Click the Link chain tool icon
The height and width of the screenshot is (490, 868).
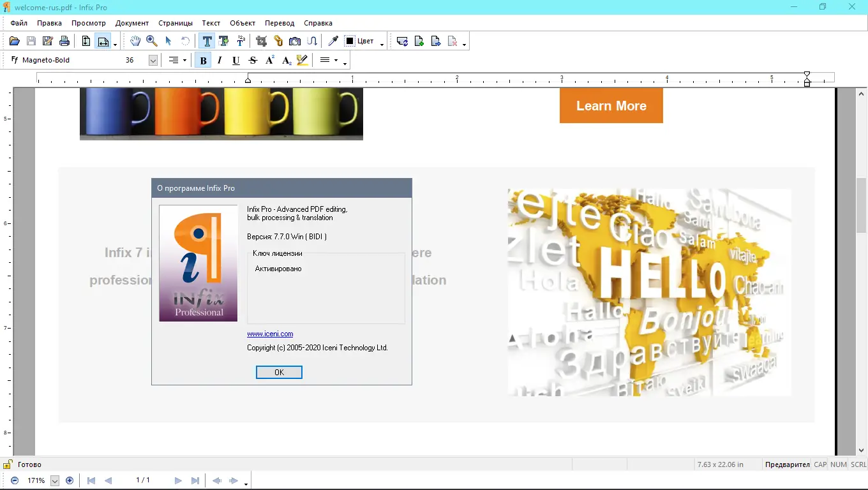(x=278, y=41)
